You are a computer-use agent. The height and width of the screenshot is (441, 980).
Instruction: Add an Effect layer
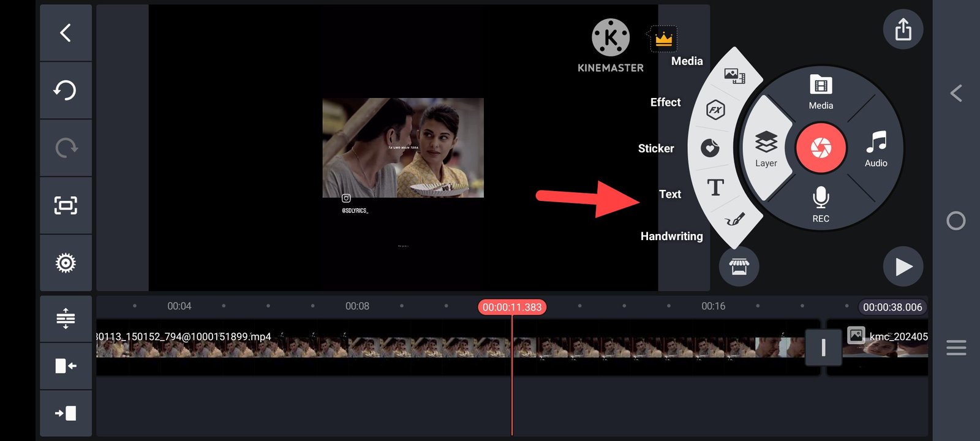(x=715, y=110)
